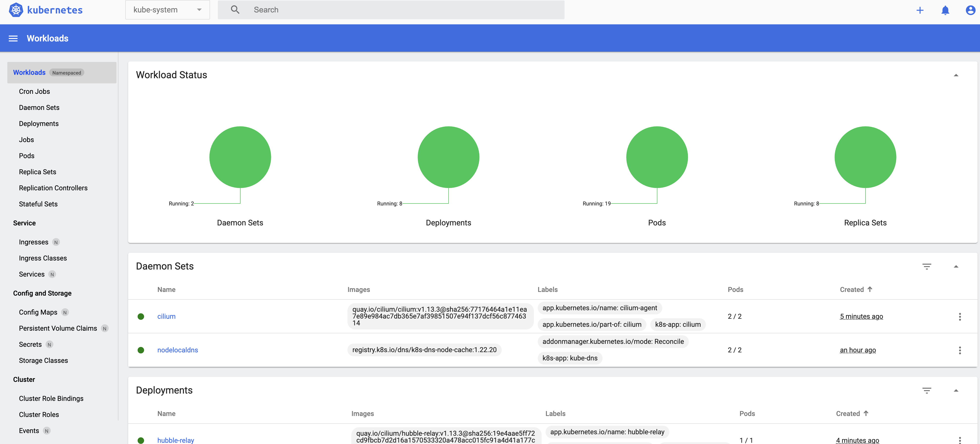Collapse the Deployments card

(x=956, y=390)
